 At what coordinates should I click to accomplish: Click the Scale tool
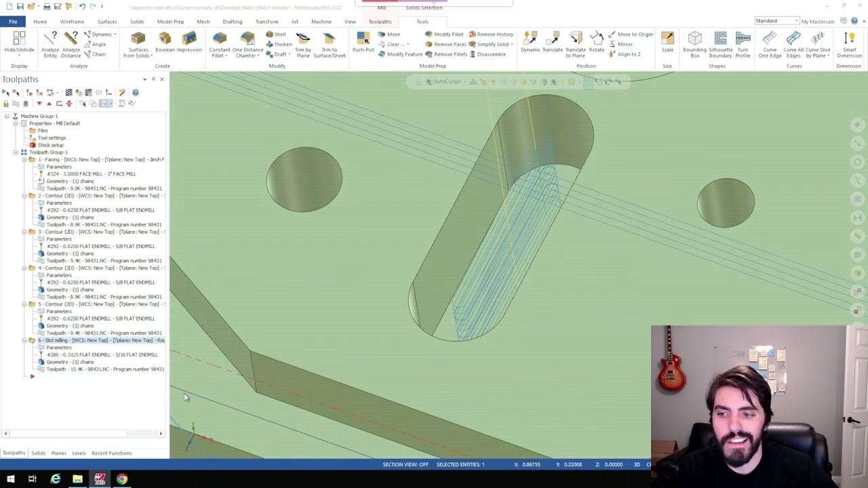click(667, 42)
